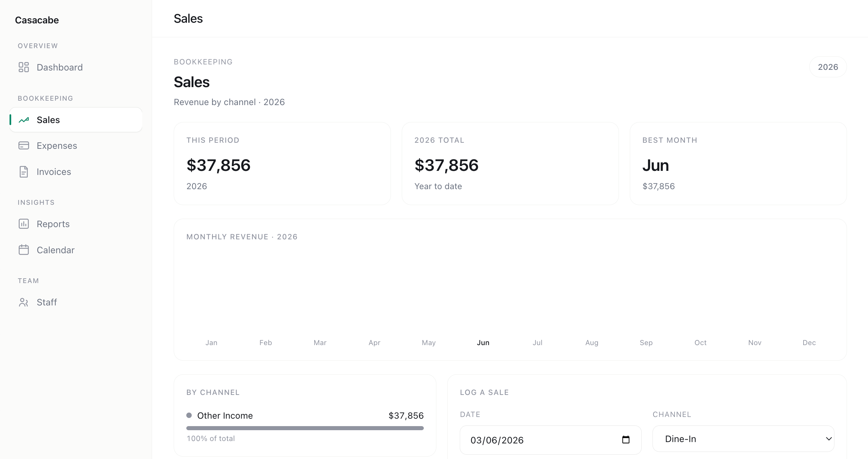Click the Sales trend-line icon
The height and width of the screenshot is (459, 868).
click(24, 120)
